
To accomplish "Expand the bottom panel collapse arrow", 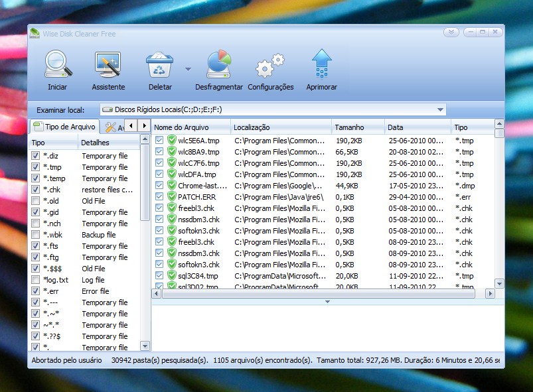I will click(327, 302).
